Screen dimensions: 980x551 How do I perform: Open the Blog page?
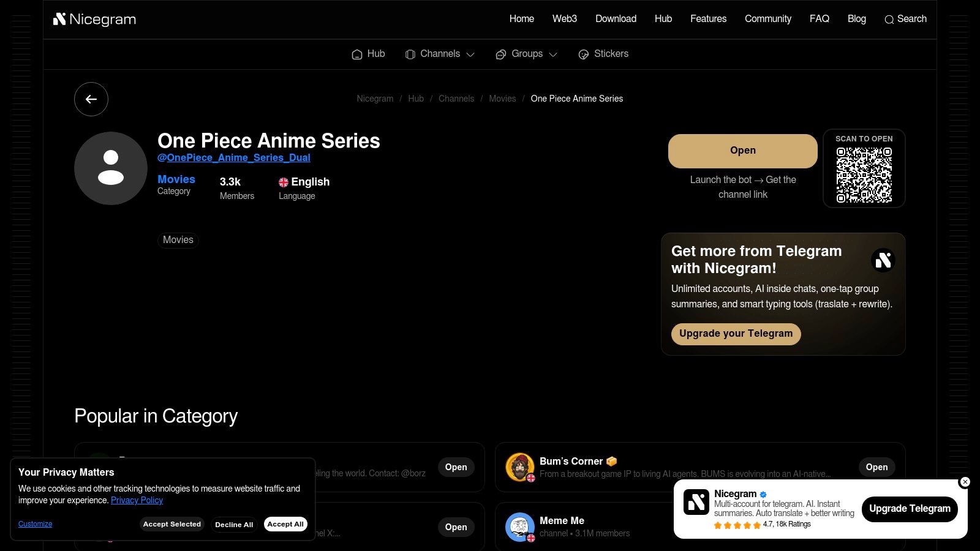coord(857,19)
